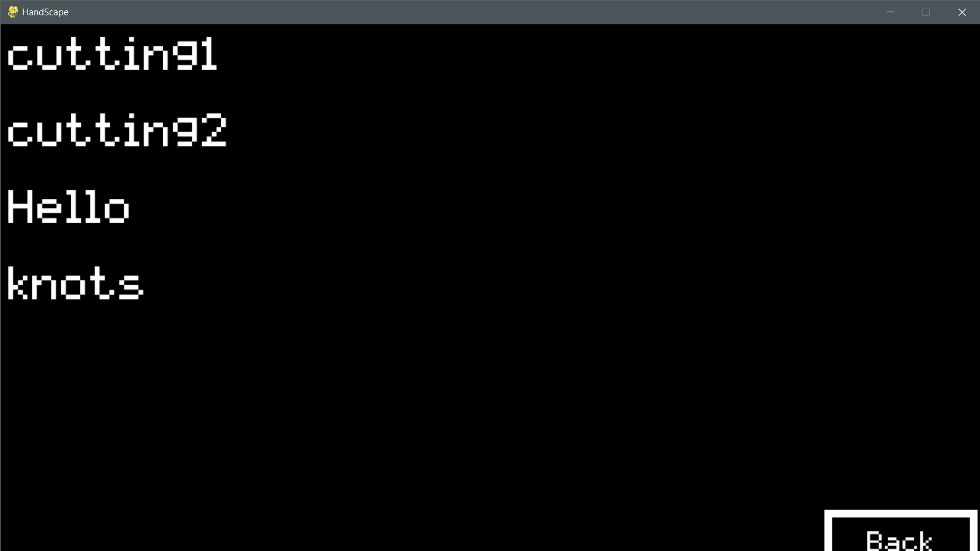The height and width of the screenshot is (551, 980).
Task: Minimize the HandScape window
Action: 891,12
